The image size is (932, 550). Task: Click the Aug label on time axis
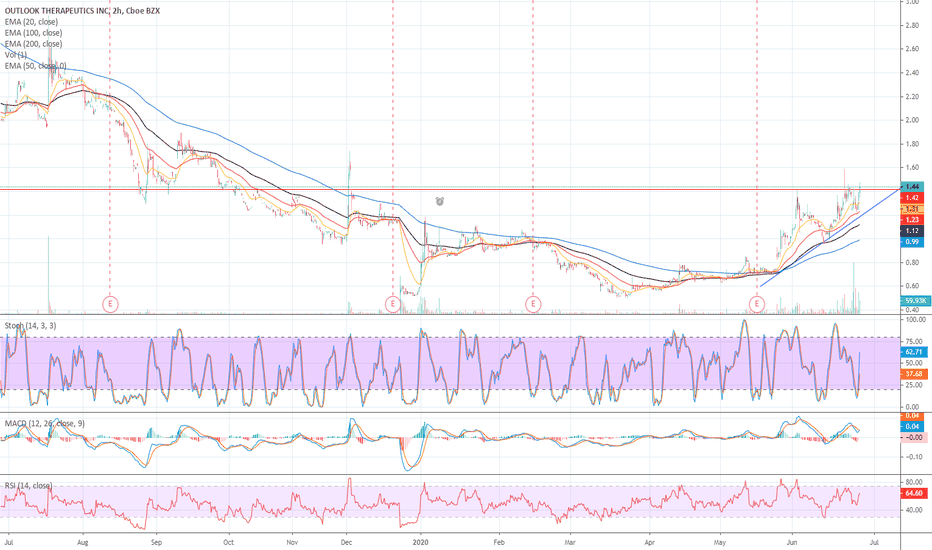[x=83, y=542]
